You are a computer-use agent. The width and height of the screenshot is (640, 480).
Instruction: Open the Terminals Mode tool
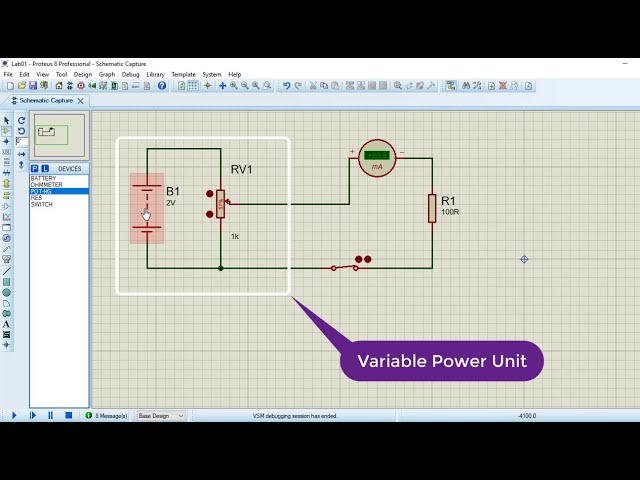click(x=6, y=196)
